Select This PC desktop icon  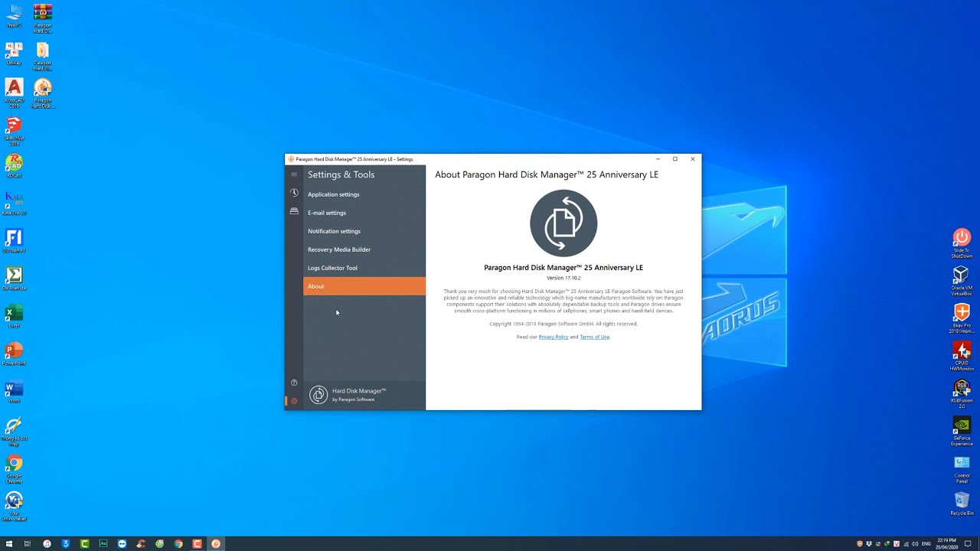[14, 15]
